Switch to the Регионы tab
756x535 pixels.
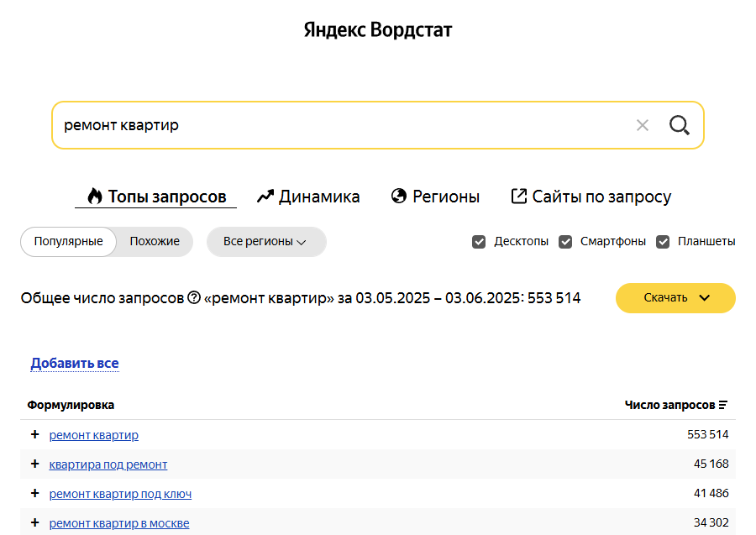click(x=435, y=197)
